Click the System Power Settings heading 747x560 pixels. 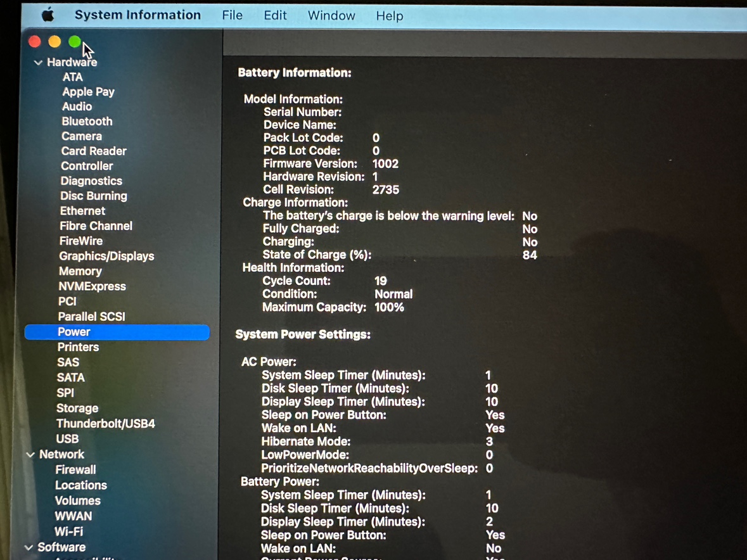(303, 334)
